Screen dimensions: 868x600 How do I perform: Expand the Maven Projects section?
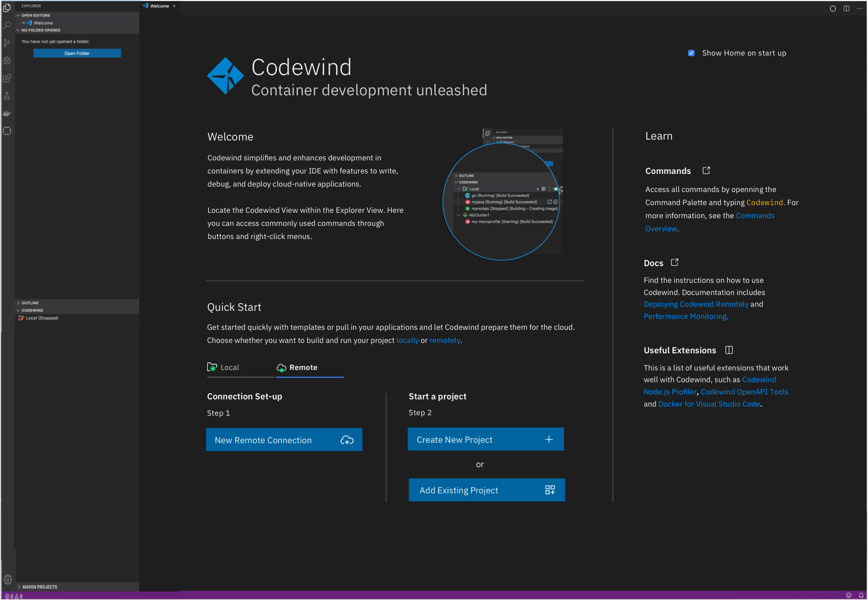[40, 586]
